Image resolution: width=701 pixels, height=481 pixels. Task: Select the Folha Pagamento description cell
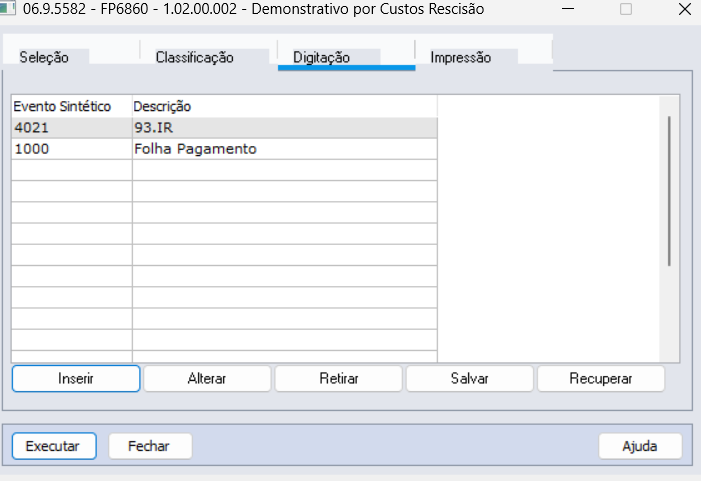tap(285, 149)
